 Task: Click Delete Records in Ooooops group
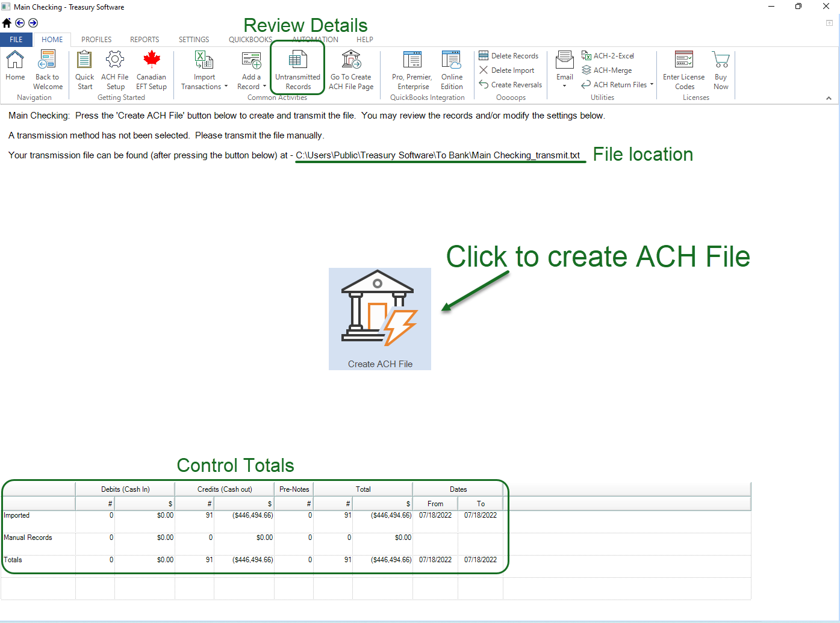pos(509,56)
